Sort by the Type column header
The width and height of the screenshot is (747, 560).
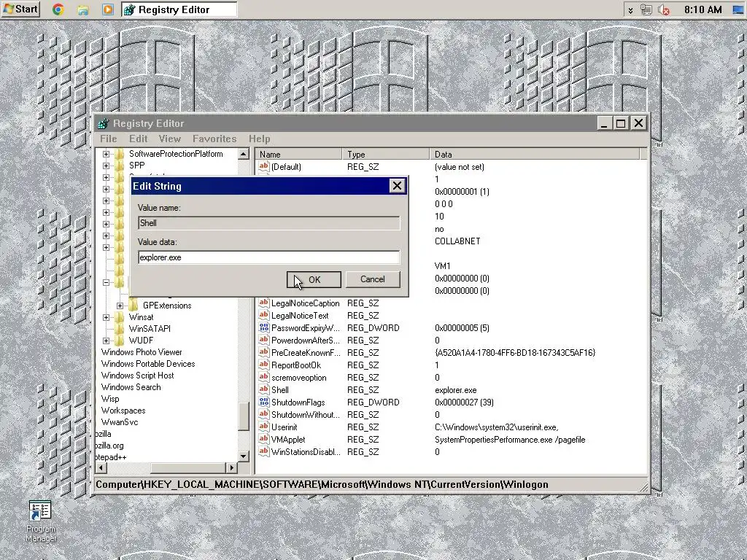tap(385, 155)
